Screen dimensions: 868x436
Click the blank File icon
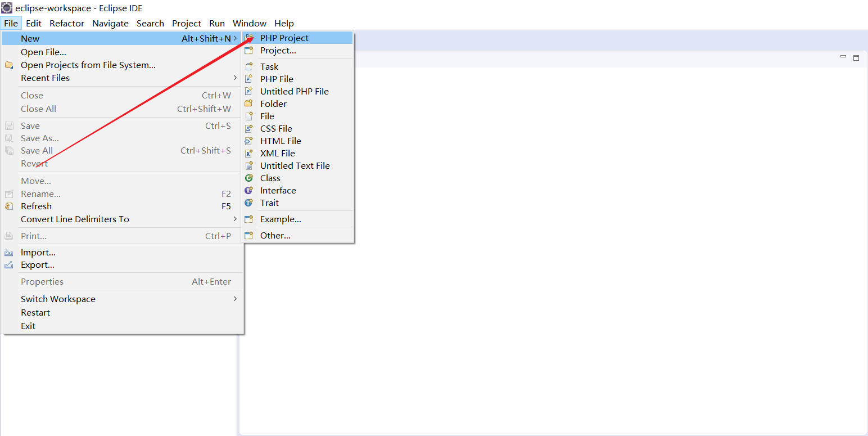pyautogui.click(x=249, y=116)
